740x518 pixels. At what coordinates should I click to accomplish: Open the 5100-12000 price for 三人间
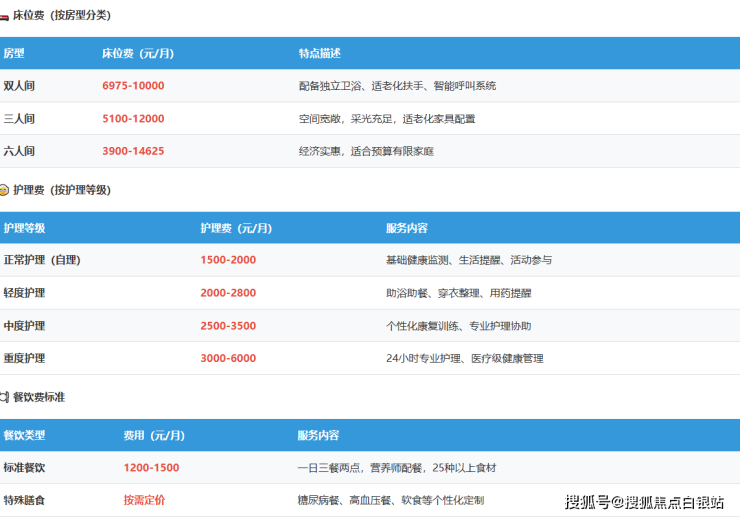point(133,119)
